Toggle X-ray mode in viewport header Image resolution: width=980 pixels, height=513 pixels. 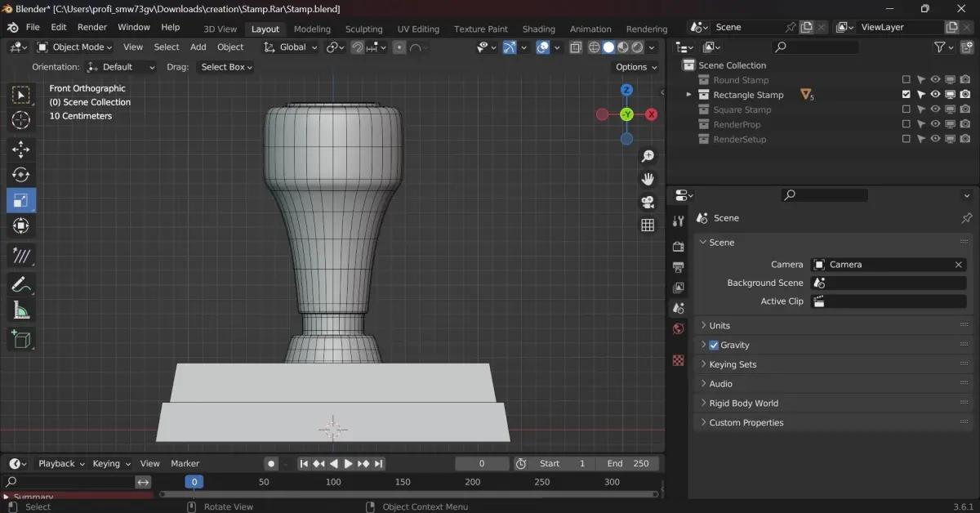coord(576,47)
